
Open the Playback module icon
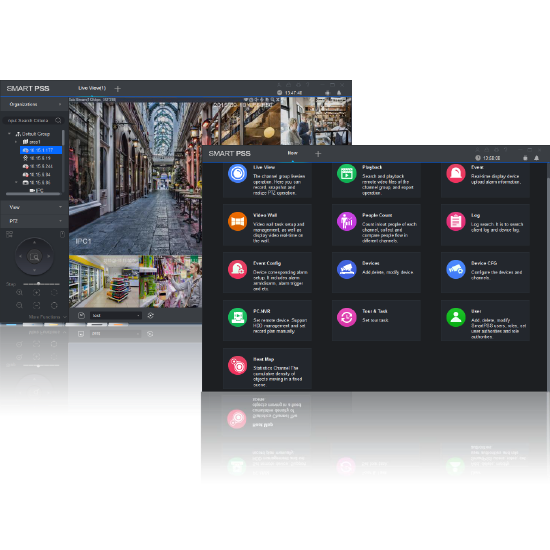tap(347, 173)
